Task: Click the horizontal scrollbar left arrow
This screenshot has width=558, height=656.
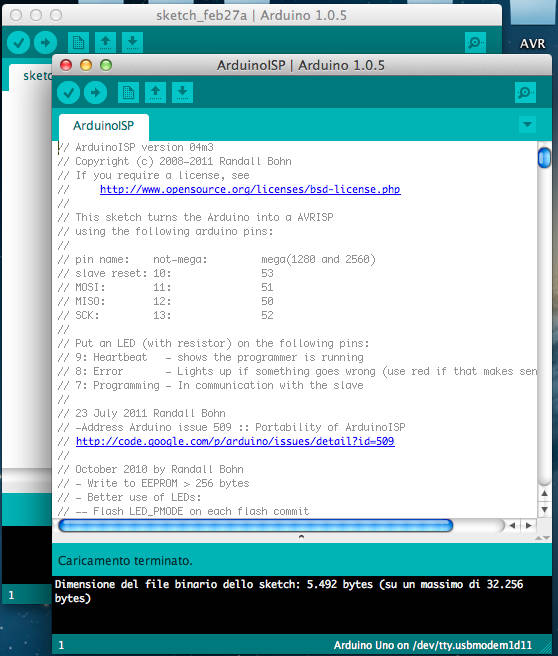Action: tap(512, 525)
